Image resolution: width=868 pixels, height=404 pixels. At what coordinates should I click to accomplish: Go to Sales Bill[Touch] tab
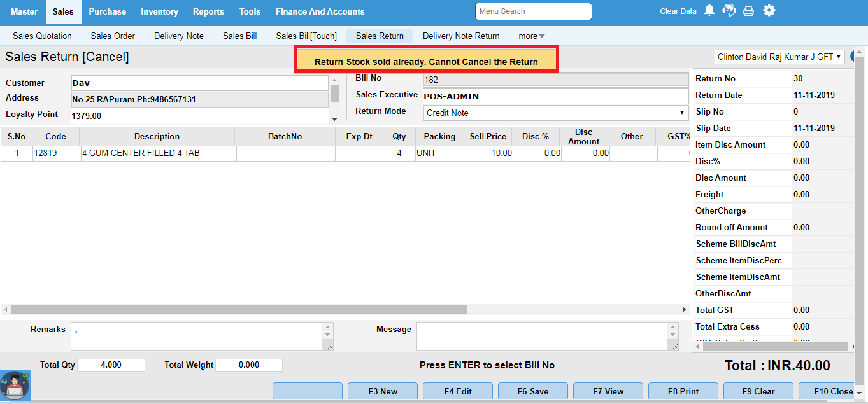pos(306,36)
